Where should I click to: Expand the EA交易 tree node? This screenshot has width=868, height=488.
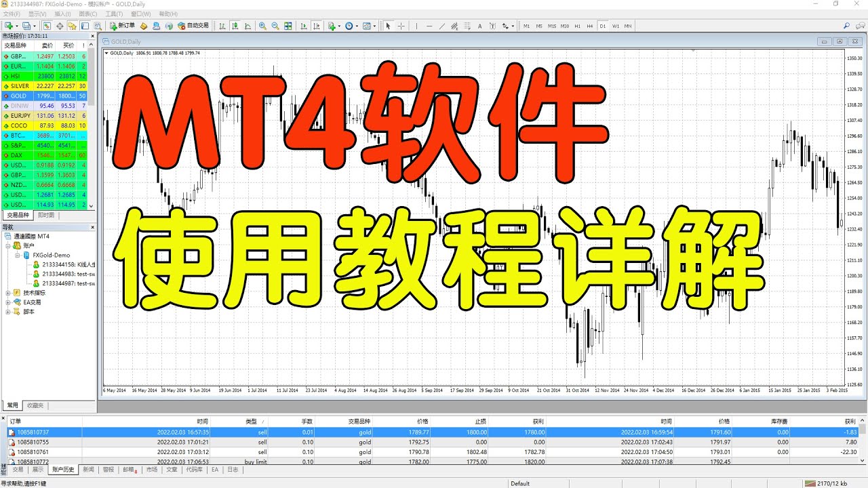tap(8, 302)
